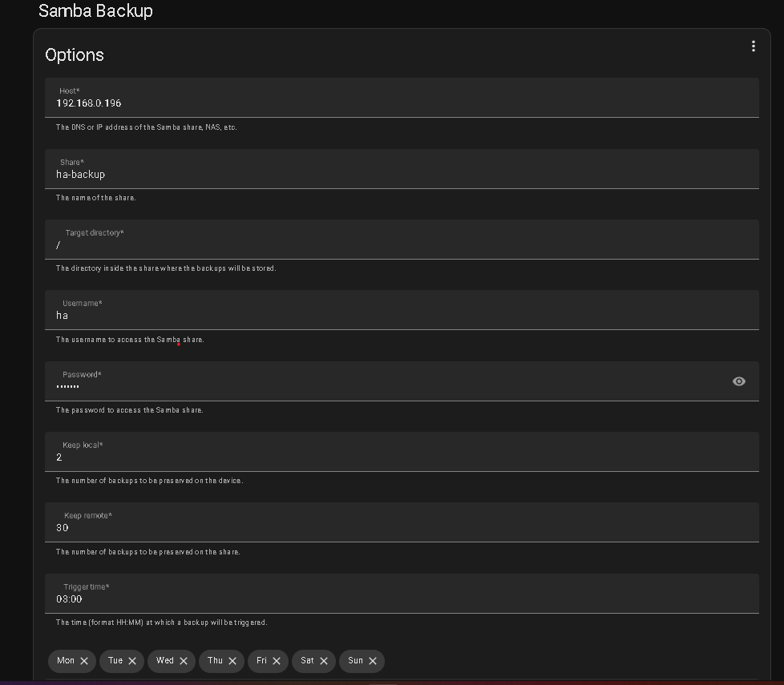
Task: Click the Trigger time field
Action: tap(401, 598)
